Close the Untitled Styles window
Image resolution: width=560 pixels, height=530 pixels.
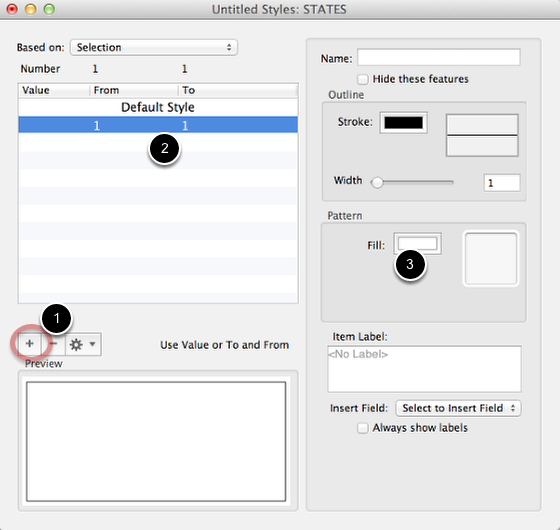coord(12,9)
